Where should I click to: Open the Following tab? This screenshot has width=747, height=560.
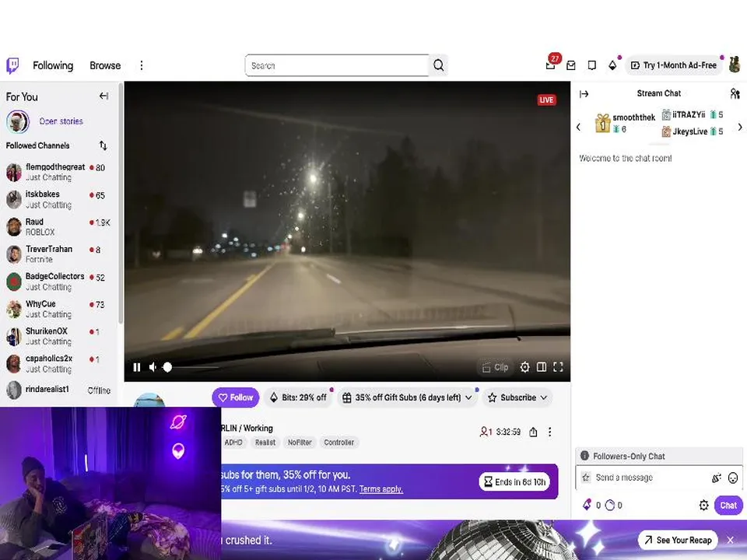click(53, 65)
